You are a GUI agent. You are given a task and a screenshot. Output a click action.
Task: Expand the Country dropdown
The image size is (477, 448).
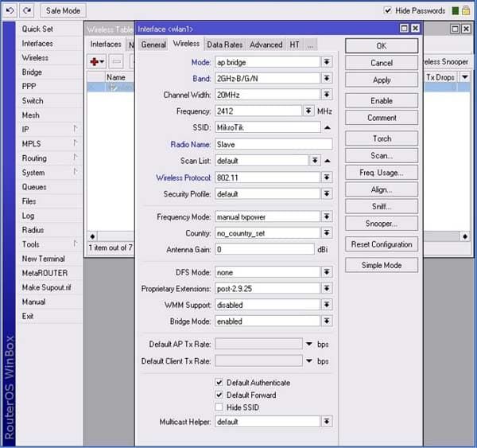click(327, 234)
